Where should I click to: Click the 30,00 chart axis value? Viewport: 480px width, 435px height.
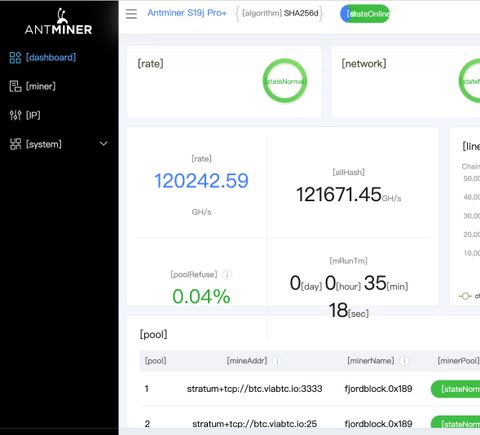pos(471,216)
